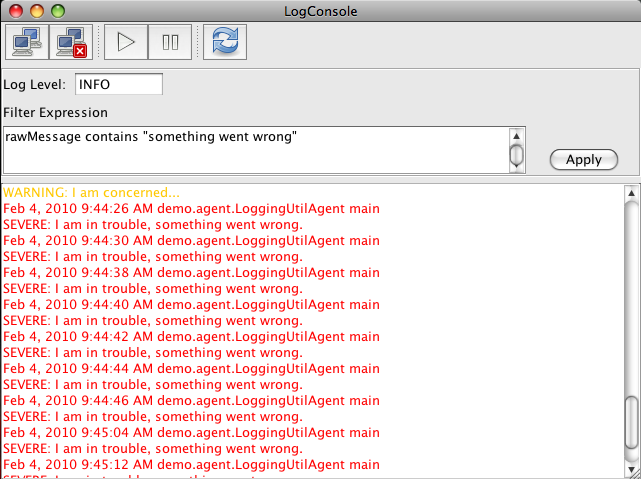Viewport: 641px width, 479px height.
Task: Click the disconnect icon with red X
Action: click(71, 42)
